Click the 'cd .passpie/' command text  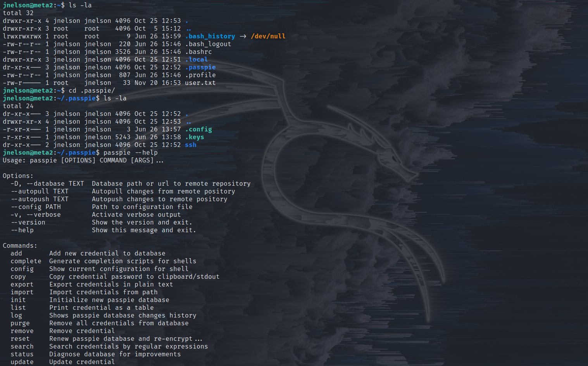point(92,91)
